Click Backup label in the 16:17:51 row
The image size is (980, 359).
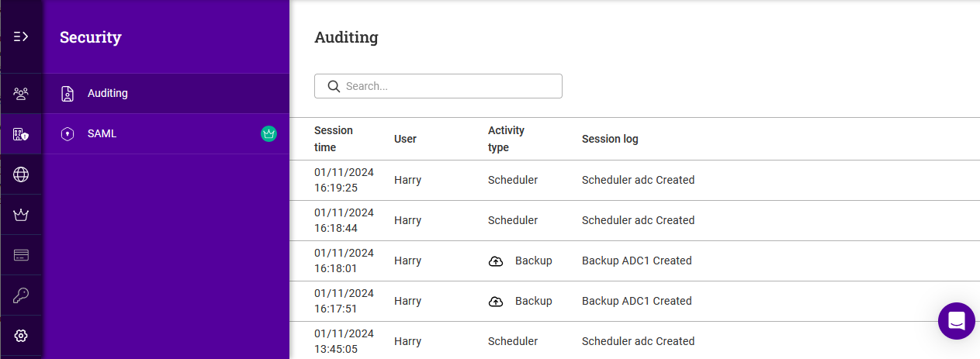534,301
